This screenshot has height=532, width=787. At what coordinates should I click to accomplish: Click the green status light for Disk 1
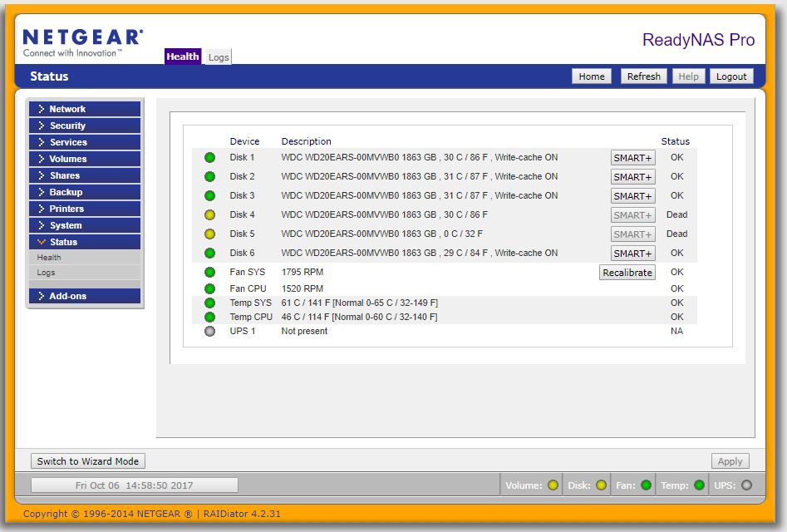click(x=209, y=158)
